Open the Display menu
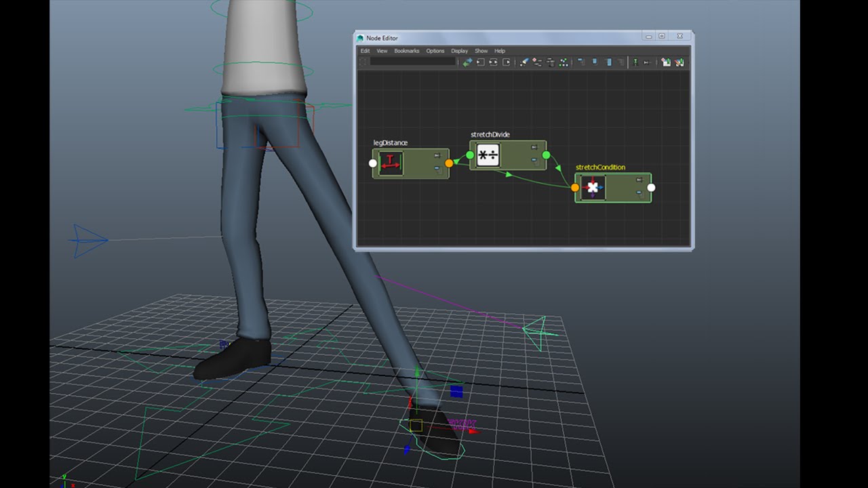The height and width of the screenshot is (488, 868). pyautogui.click(x=459, y=51)
